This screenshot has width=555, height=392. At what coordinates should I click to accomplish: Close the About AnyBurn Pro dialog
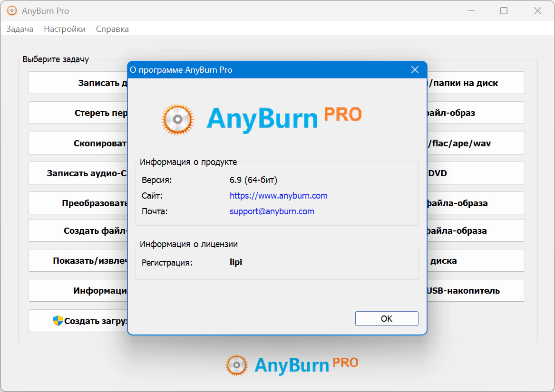(415, 70)
